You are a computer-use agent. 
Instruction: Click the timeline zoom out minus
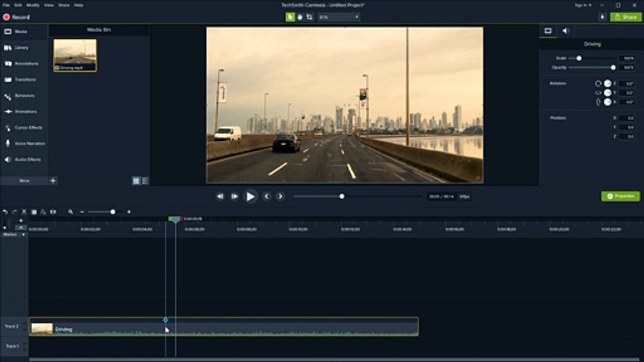click(x=82, y=212)
